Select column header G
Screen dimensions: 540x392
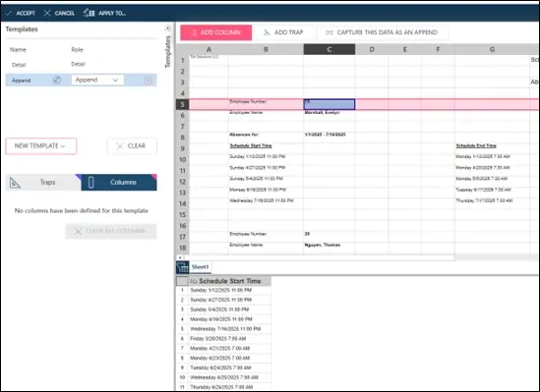click(492, 49)
